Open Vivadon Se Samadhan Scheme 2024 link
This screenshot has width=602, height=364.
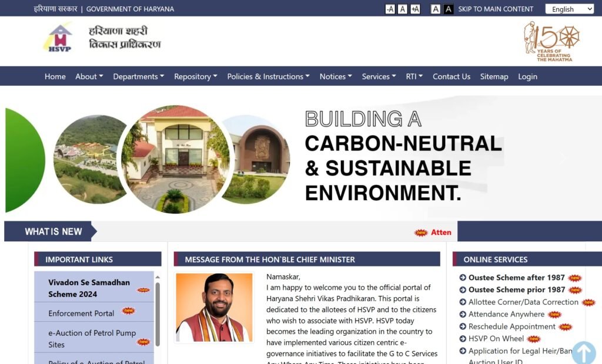click(x=89, y=288)
